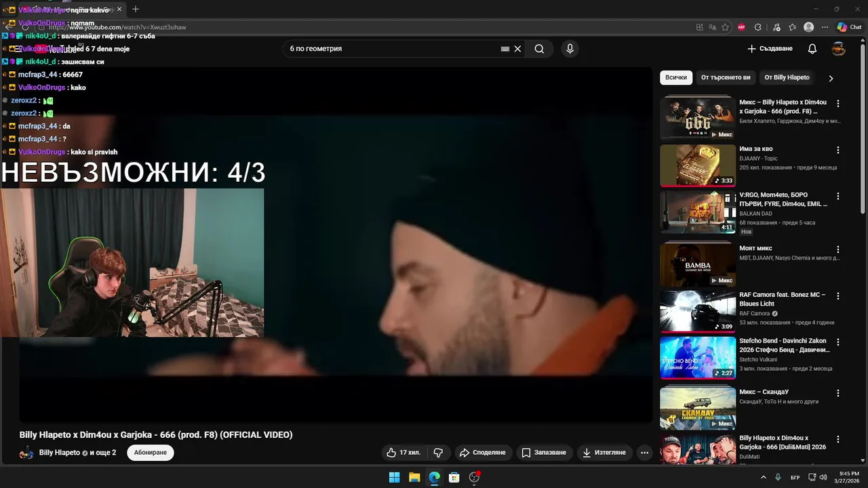Add this page to favorites star
The width and height of the screenshot is (868, 488).
[725, 27]
